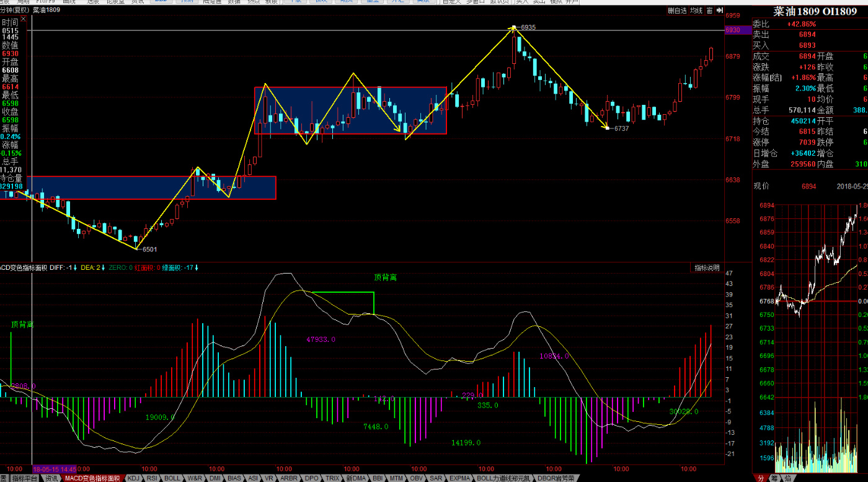
Task: Click the 开盘 6608 value in left panel
Action: click(x=10, y=71)
